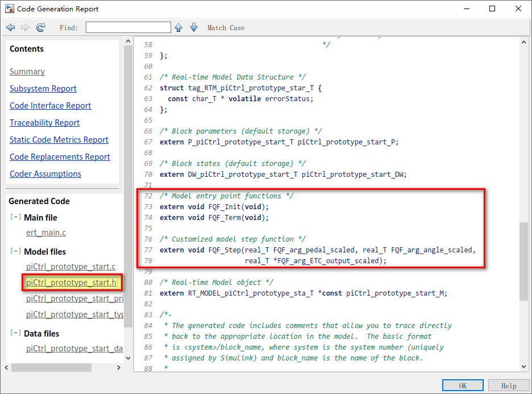The width and height of the screenshot is (532, 394).
Task: Maximize the Code Generation Report window
Action: (x=492, y=9)
